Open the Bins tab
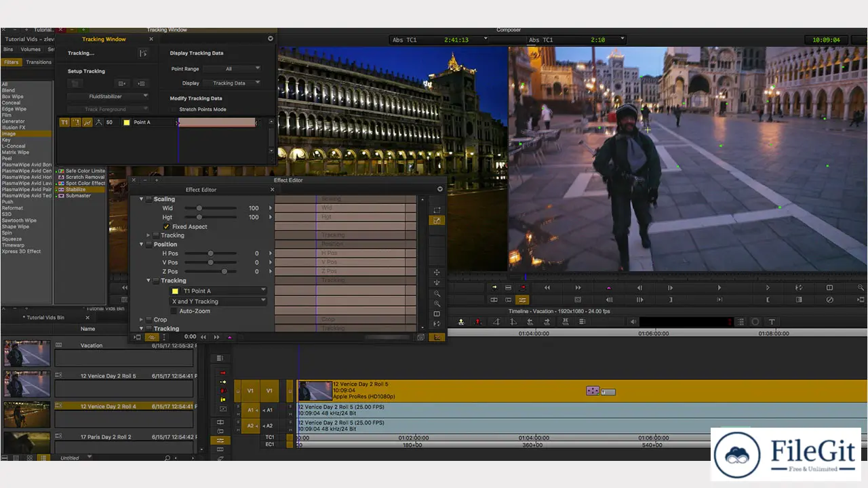This screenshot has width=868, height=488. click(8, 49)
